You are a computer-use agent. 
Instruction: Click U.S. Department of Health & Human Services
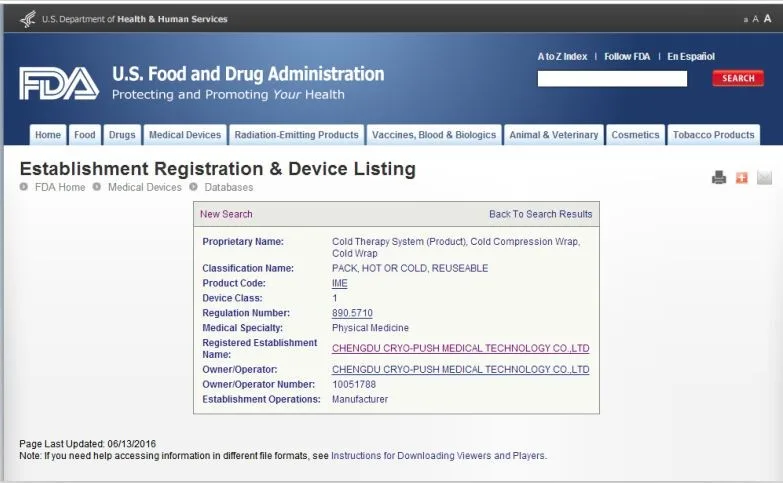pyautogui.click(x=135, y=19)
